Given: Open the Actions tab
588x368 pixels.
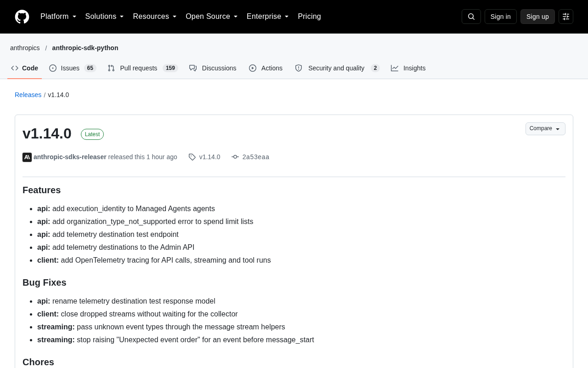Looking at the screenshot, I should click(x=266, y=68).
